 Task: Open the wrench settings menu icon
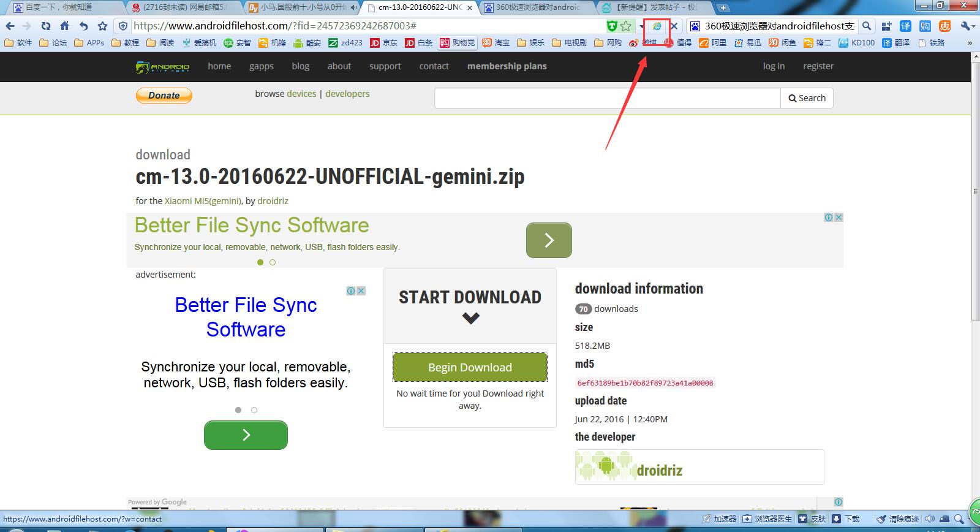click(966, 26)
